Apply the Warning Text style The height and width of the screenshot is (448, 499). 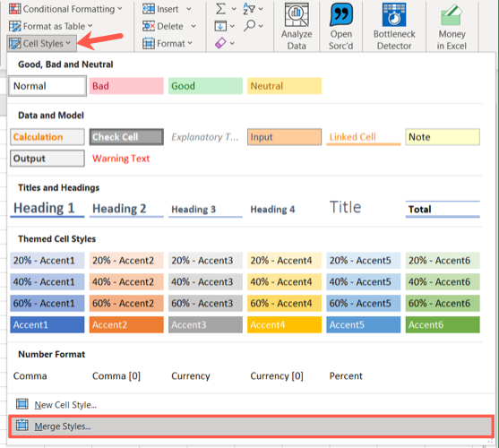(x=121, y=159)
